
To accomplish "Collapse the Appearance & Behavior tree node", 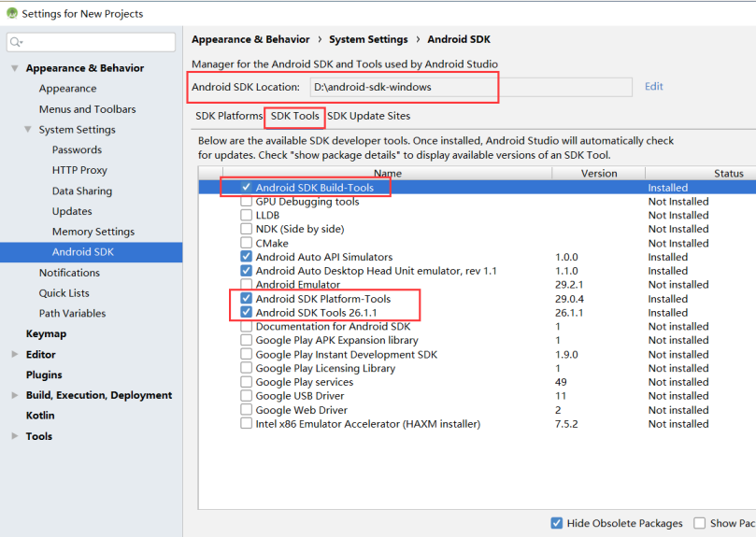I will pyautogui.click(x=15, y=68).
